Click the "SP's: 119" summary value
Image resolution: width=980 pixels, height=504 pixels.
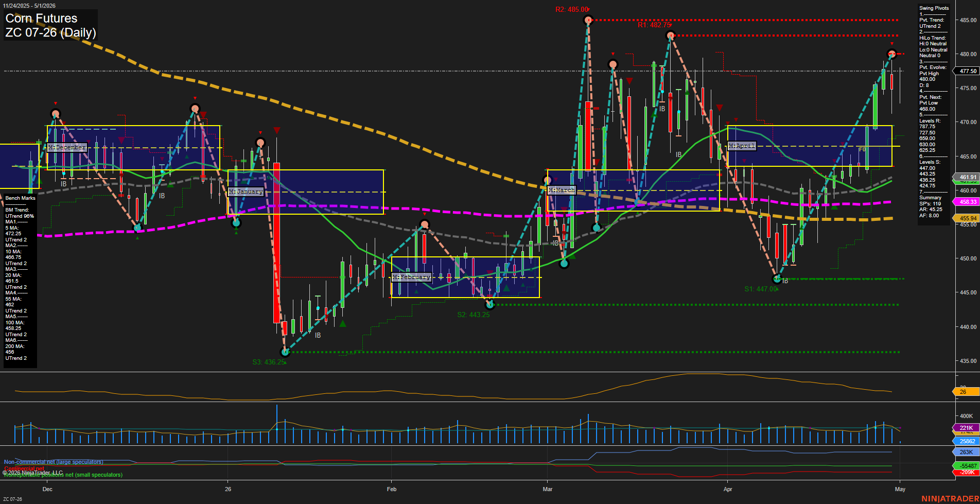930,204
